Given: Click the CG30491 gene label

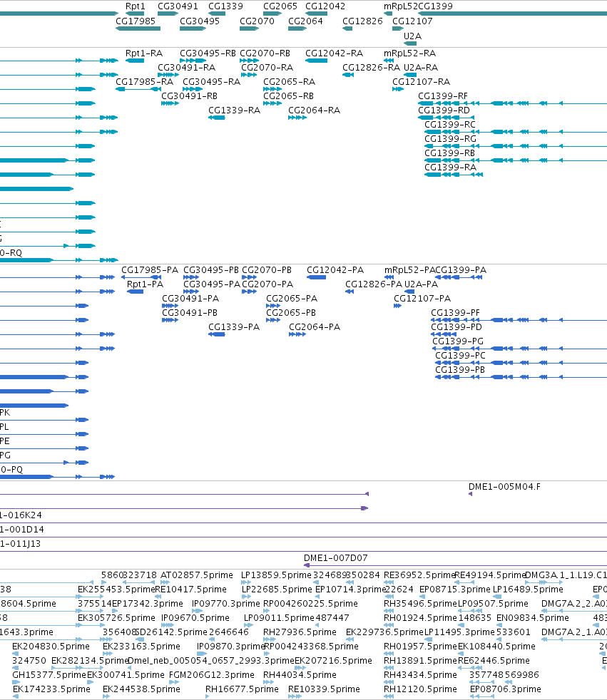Looking at the screenshot, I should pos(178,6).
